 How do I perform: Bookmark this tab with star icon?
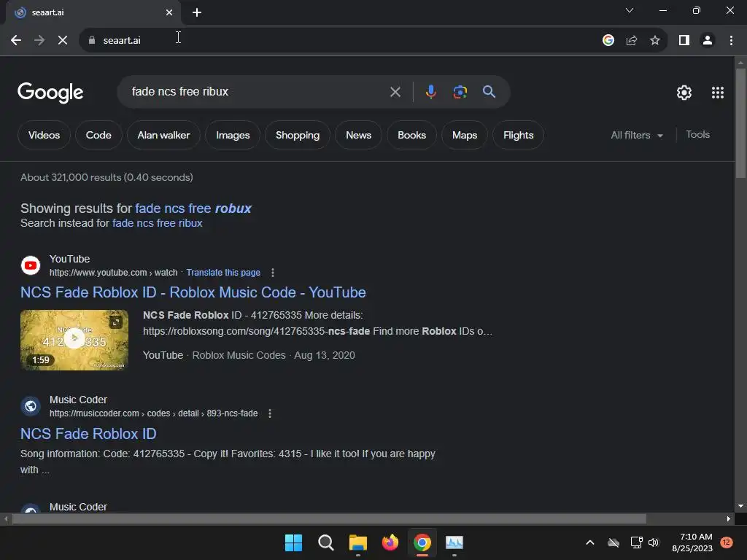(x=655, y=41)
